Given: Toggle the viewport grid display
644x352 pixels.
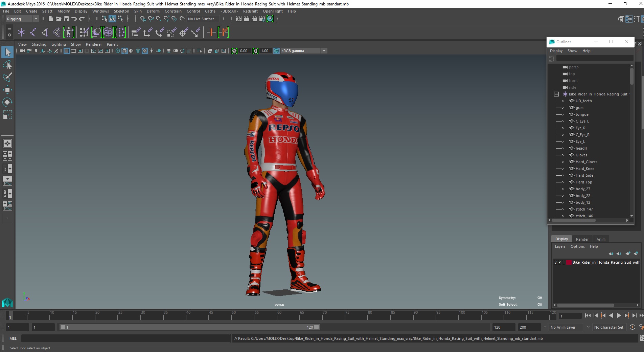Looking at the screenshot, I should click(x=67, y=51).
